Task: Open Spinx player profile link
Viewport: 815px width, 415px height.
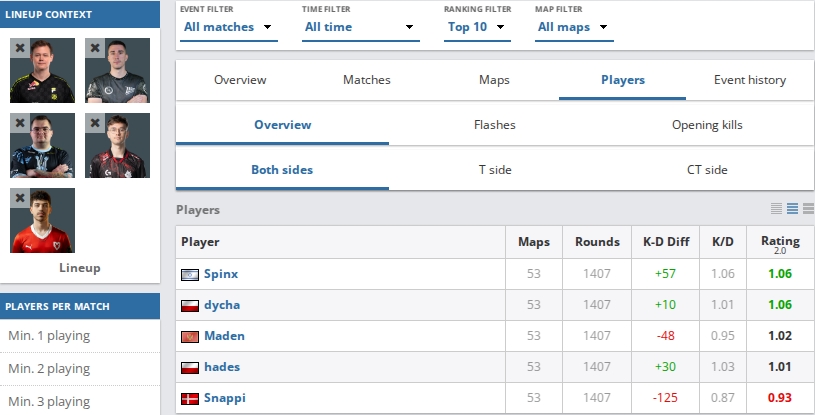Action: pyautogui.click(x=221, y=274)
